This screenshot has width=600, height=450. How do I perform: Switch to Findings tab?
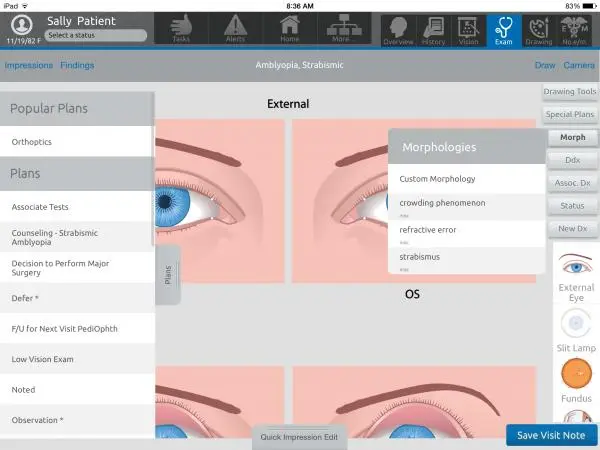click(x=77, y=65)
